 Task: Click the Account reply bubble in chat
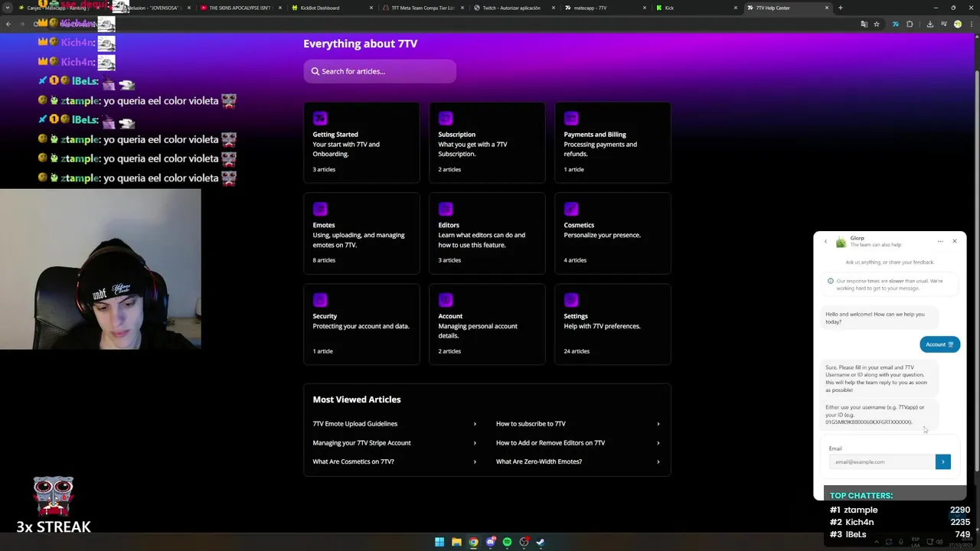click(x=939, y=344)
